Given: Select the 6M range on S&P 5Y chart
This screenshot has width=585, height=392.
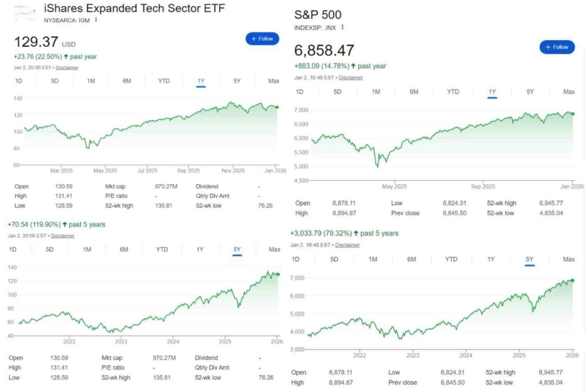Looking at the screenshot, I should (411, 259).
